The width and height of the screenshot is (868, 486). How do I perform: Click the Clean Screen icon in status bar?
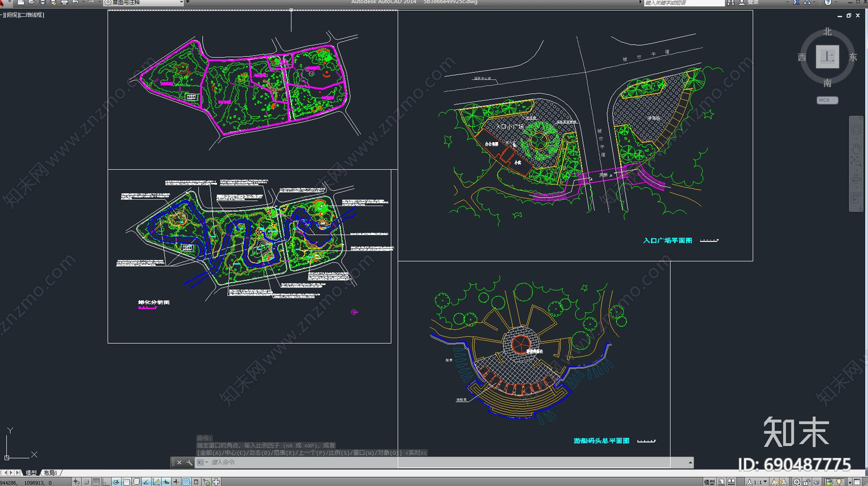(x=858, y=482)
